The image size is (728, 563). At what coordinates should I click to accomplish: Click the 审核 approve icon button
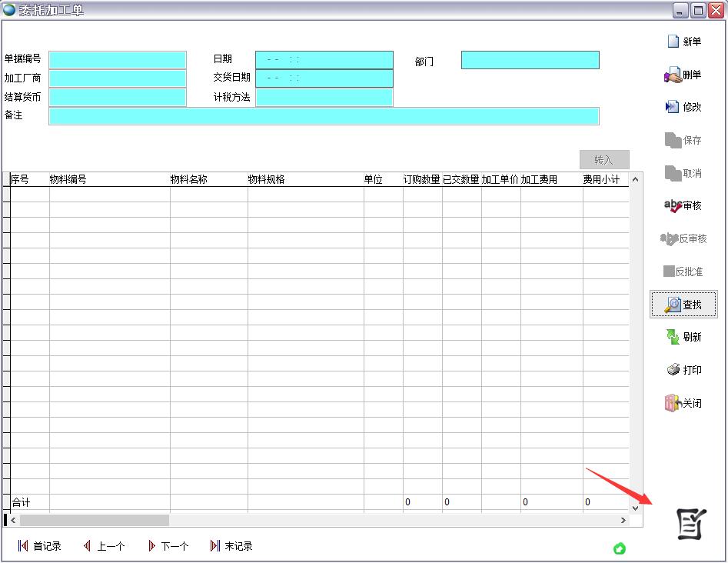(683, 205)
